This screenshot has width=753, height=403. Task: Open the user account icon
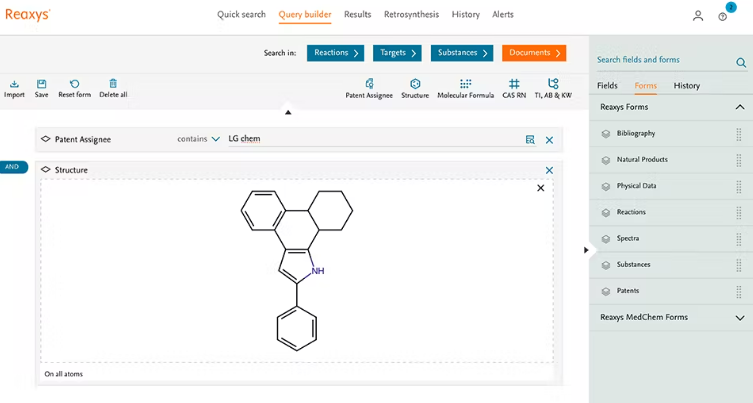(x=698, y=16)
